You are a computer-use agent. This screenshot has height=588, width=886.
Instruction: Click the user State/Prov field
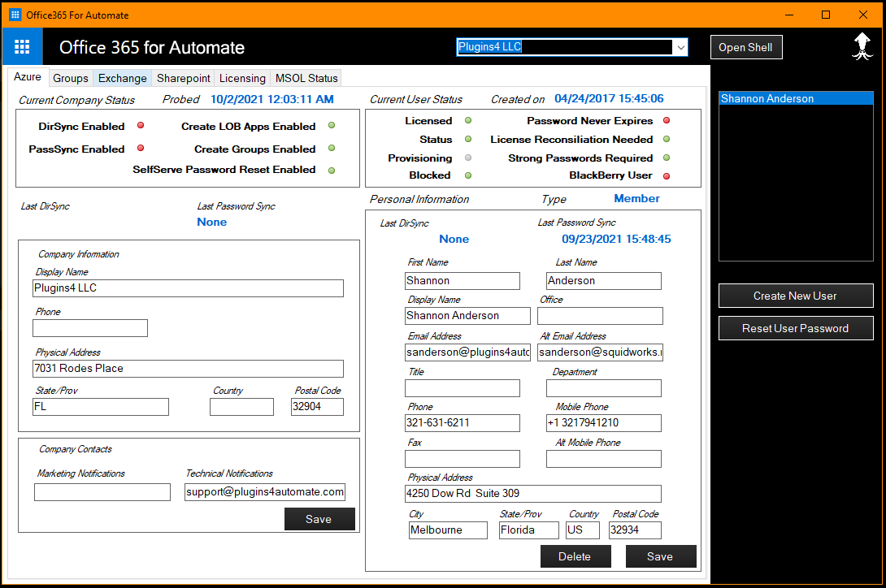coord(529,530)
